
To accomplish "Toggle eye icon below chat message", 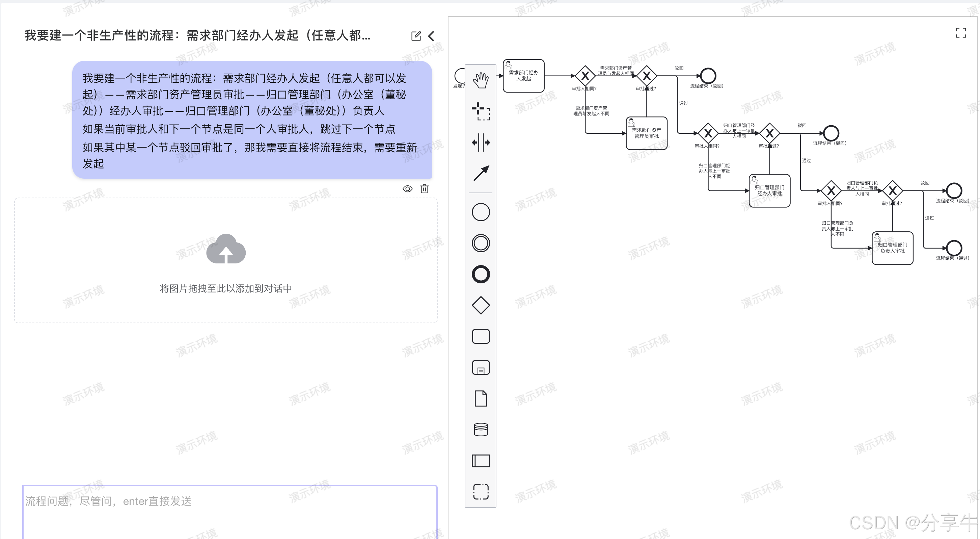I will (x=407, y=189).
